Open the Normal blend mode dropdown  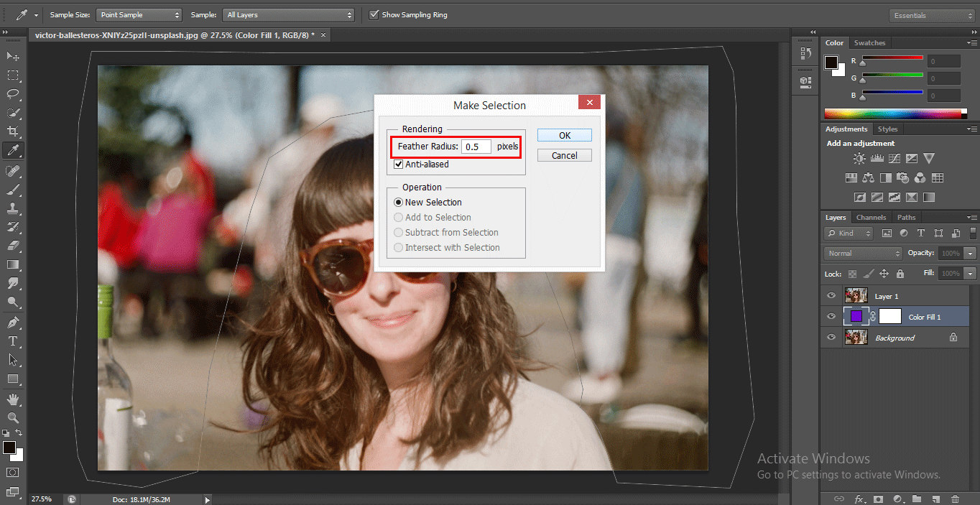click(864, 254)
